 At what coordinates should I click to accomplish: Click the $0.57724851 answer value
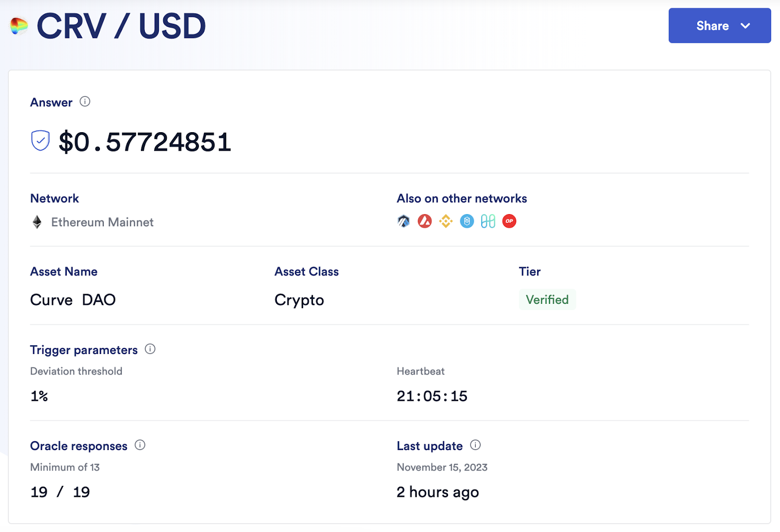click(x=145, y=142)
